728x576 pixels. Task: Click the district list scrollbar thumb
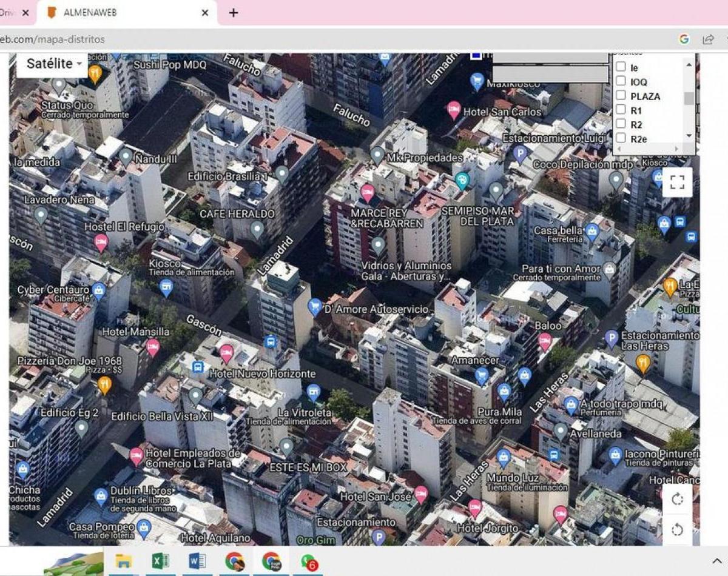pos(689,99)
